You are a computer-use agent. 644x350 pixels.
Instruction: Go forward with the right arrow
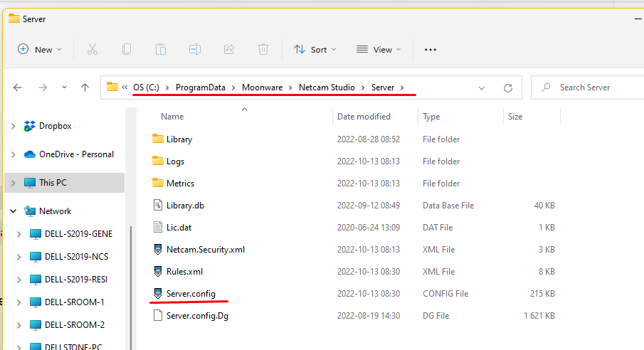pyautogui.click(x=43, y=87)
